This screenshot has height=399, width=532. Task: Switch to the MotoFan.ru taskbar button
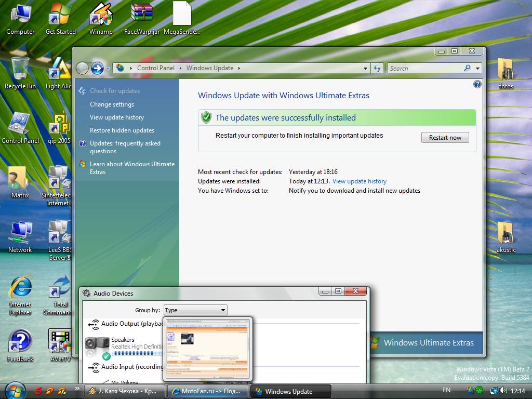pos(208,391)
